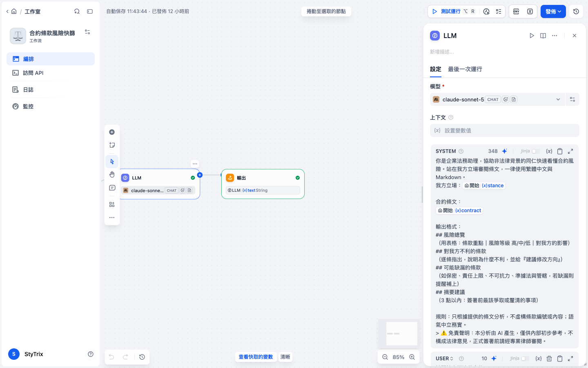588x368 pixels.
Task: Click the stance variable tag in SYSTEM prompt
Action: [x=484, y=186]
